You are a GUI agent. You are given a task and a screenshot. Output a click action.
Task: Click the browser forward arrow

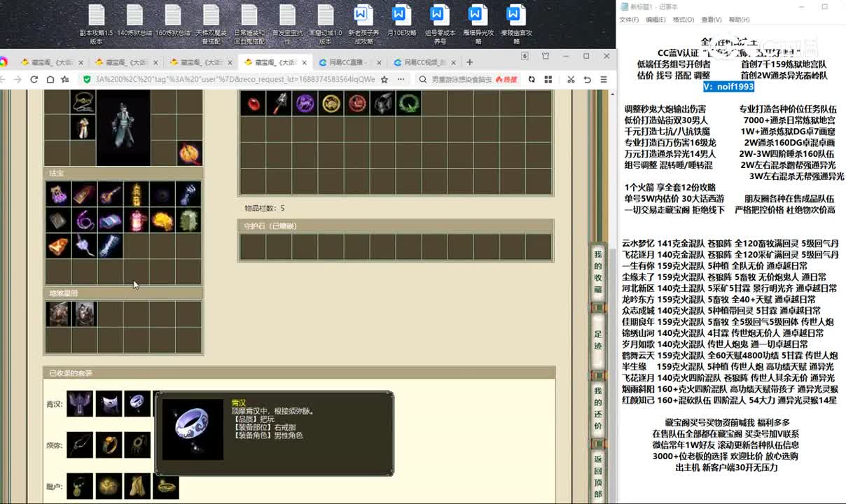coord(17,80)
